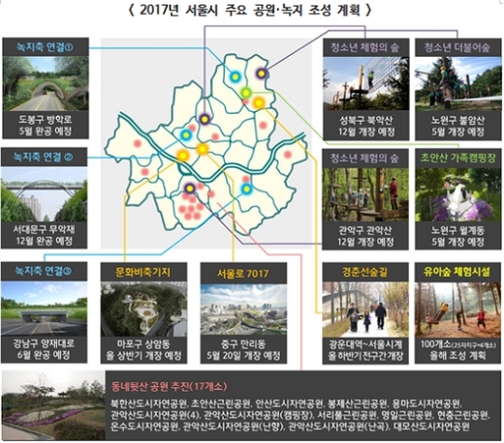Select the 청소년 더불어숲 title bar
The height and width of the screenshot is (443, 504).
(x=458, y=48)
